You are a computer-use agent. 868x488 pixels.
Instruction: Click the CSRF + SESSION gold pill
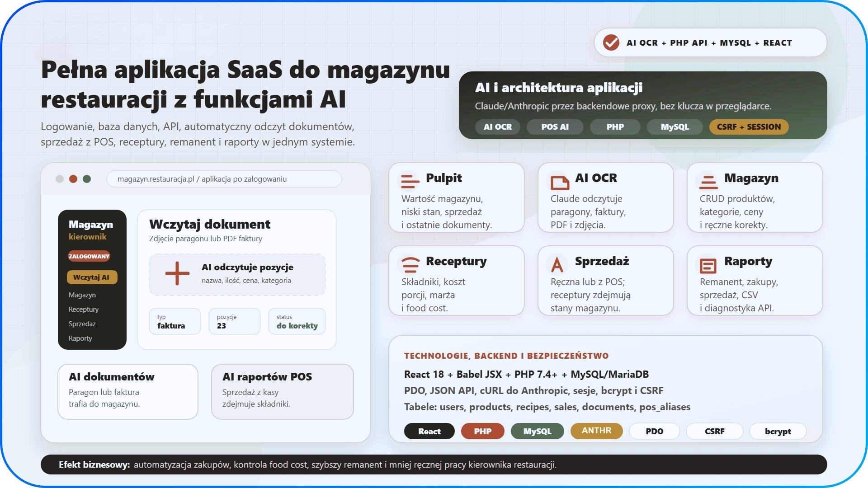[x=749, y=127]
